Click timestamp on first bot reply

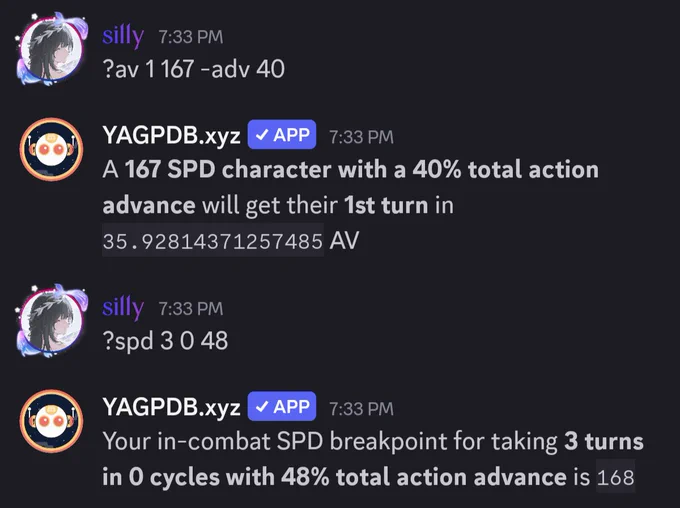(361, 137)
